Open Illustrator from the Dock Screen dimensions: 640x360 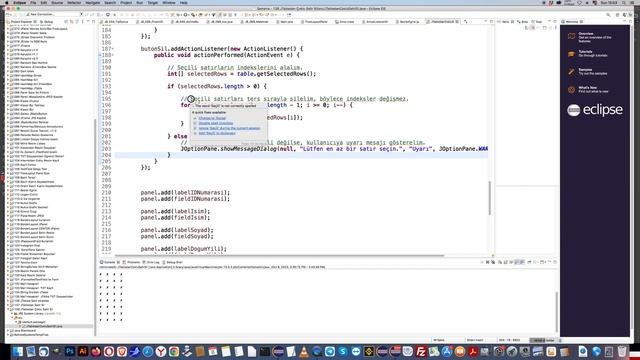click(x=83, y=351)
